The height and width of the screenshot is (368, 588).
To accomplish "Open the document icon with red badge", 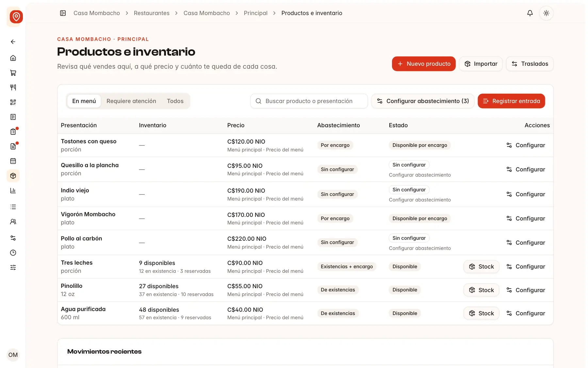I will coord(13,146).
